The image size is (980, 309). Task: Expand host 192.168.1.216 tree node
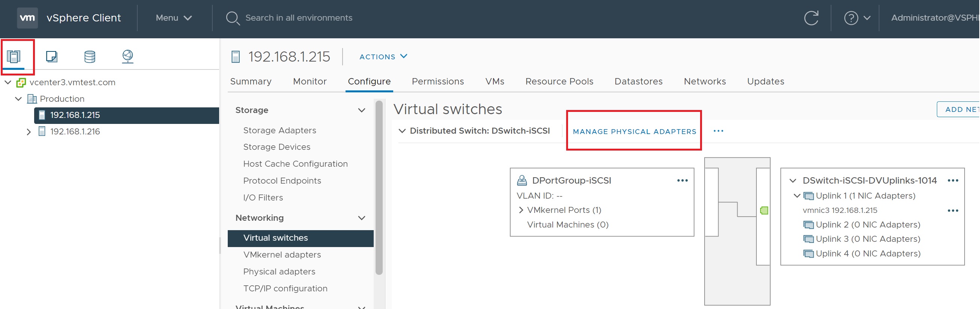pyautogui.click(x=29, y=132)
